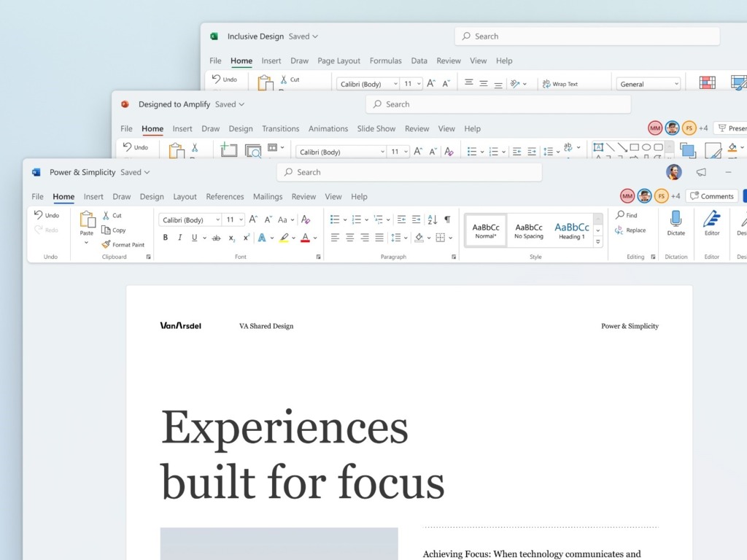The image size is (747, 560).
Task: Click the Undo icon in Word
Action: pyautogui.click(x=39, y=215)
